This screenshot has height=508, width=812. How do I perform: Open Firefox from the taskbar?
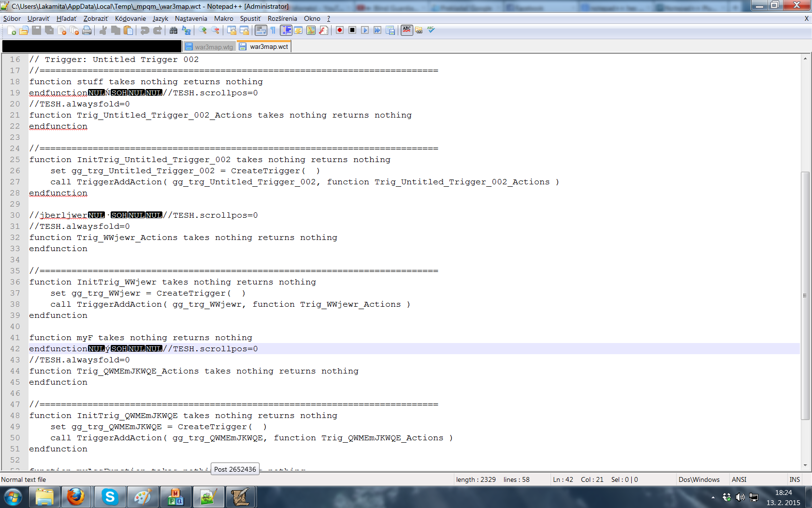(76, 497)
